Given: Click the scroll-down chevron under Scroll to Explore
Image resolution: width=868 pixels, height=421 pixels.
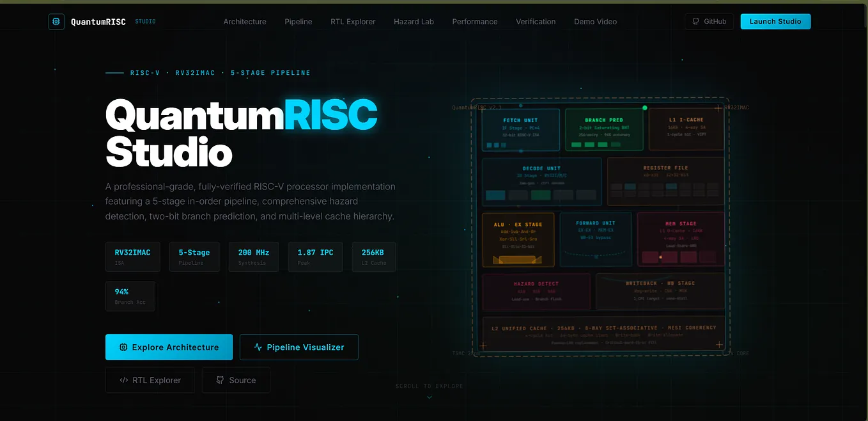Looking at the screenshot, I should [x=430, y=397].
